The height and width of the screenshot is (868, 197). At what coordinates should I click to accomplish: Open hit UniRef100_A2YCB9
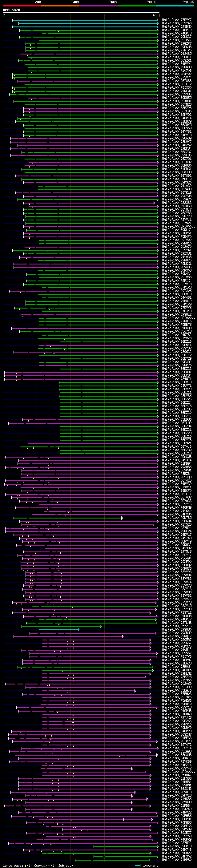[x=177, y=762]
